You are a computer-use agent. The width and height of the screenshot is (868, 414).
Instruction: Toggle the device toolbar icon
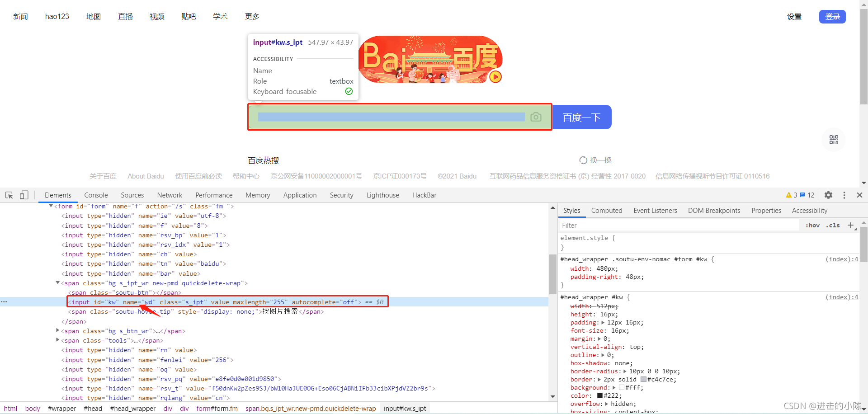(24, 195)
